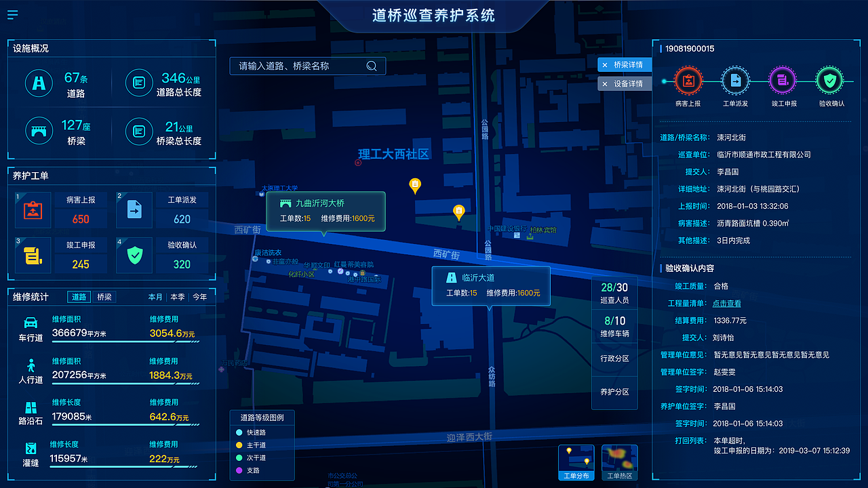Select the 设备详情 tab label
The image size is (868, 488).
point(628,84)
